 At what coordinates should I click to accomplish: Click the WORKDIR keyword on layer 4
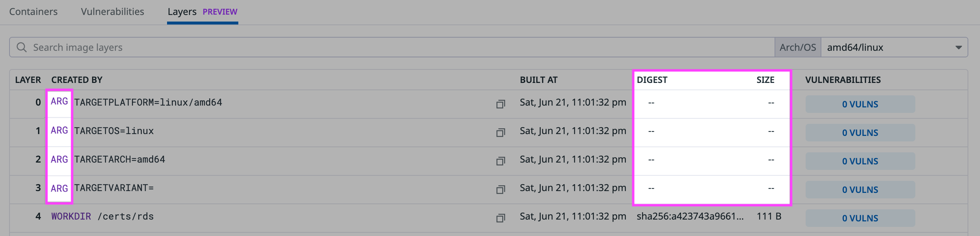point(71,216)
